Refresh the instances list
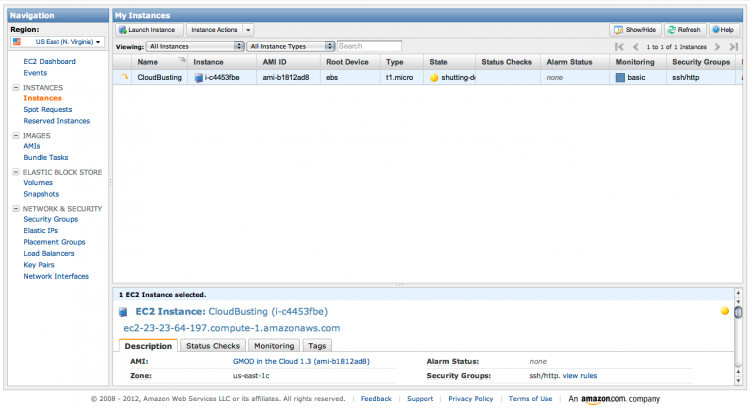This screenshot has width=750, height=409. coord(684,30)
